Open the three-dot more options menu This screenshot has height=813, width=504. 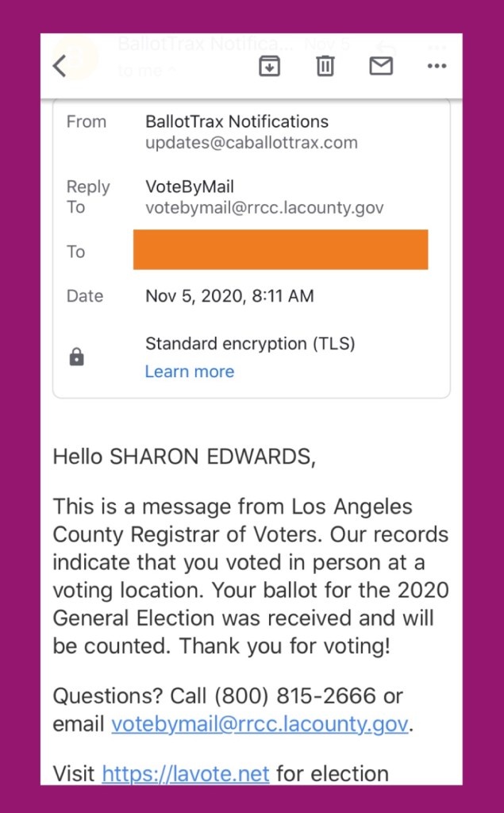(x=437, y=66)
